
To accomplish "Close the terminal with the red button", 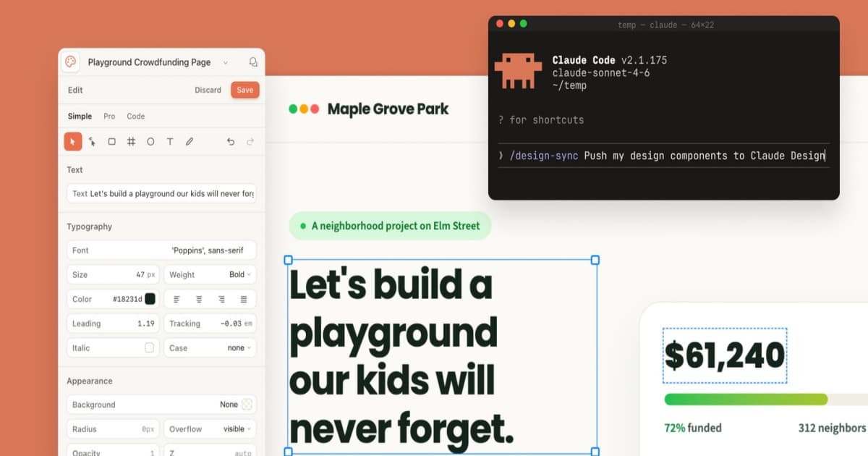I will coord(499,24).
